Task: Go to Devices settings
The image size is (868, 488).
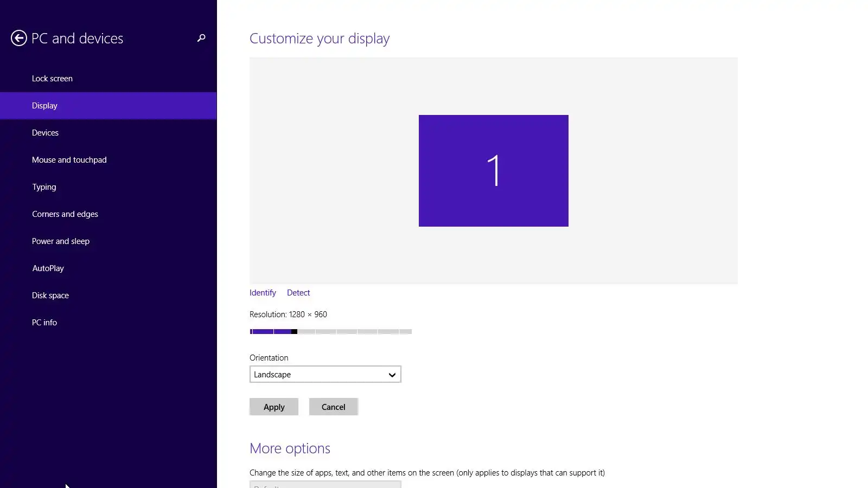Action: click(108, 133)
